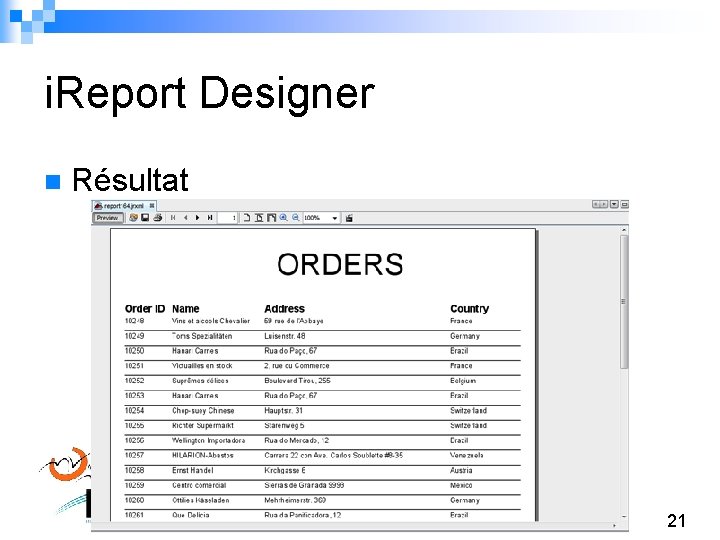Screen dimensions: 720x540
Task: Click 'Mehrheimerstr. 369' address cell
Action: (295, 501)
